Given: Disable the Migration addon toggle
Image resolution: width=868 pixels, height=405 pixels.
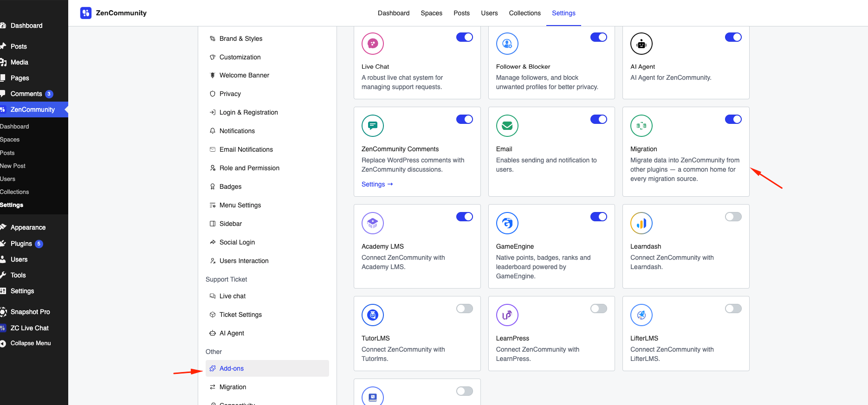Looking at the screenshot, I should (733, 119).
